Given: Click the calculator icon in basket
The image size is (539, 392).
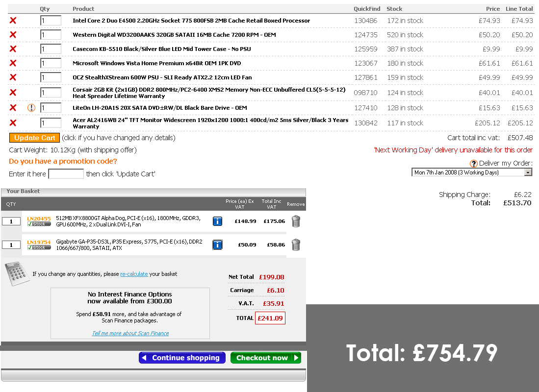Looking at the screenshot, I should click(x=17, y=274).
